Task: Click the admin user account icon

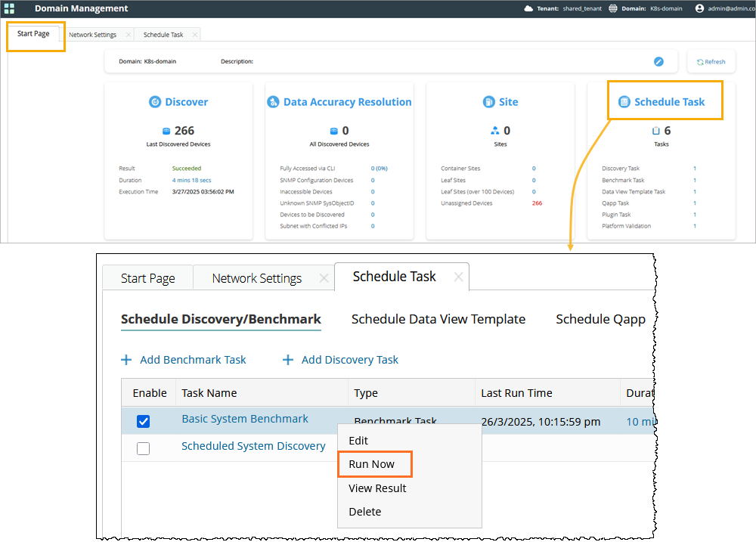Action: pyautogui.click(x=699, y=8)
